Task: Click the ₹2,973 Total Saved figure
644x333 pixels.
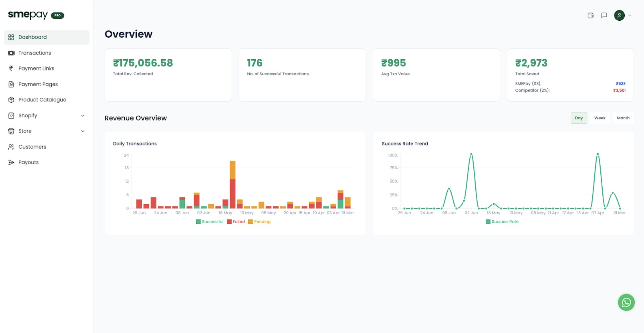Action: point(531,63)
